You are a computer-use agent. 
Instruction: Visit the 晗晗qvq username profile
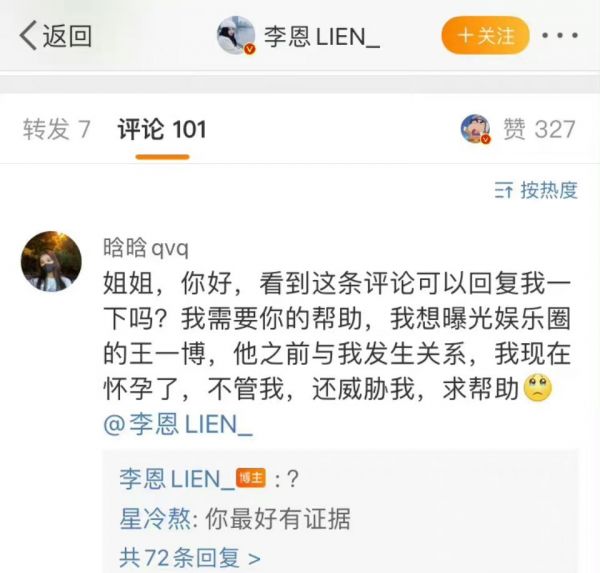(146, 248)
